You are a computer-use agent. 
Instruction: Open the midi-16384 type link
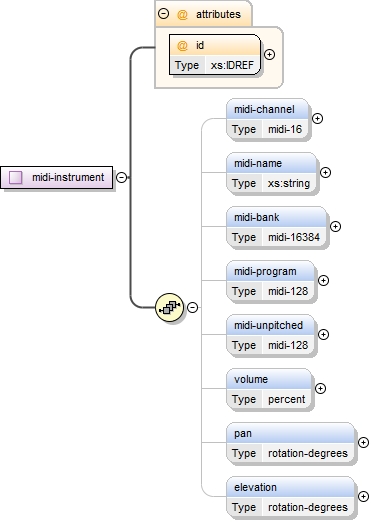point(294,237)
